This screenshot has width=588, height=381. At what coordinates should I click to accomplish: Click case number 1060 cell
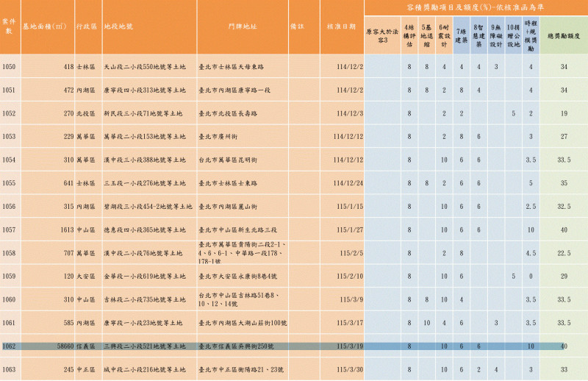[x=9, y=299]
